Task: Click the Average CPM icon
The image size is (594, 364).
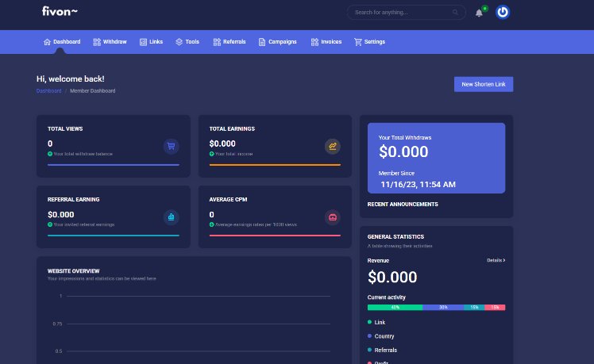Action: click(x=333, y=217)
